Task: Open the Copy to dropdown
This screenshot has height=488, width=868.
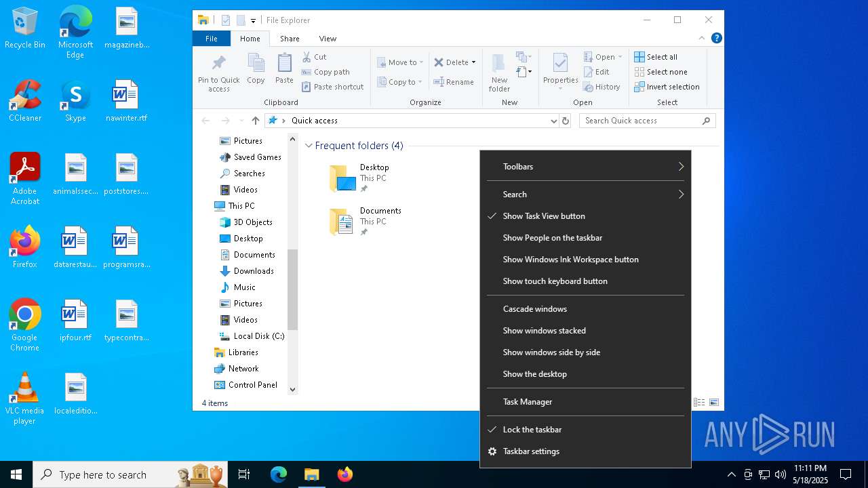Action: (x=399, y=82)
